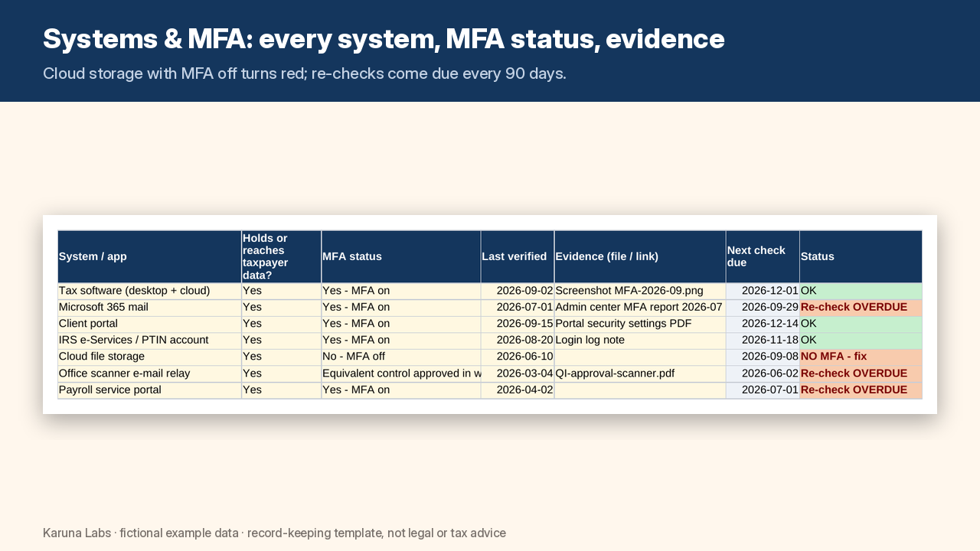This screenshot has height=551, width=980.
Task: Click the 'Payroll service portal' system cell
Action: pos(149,390)
